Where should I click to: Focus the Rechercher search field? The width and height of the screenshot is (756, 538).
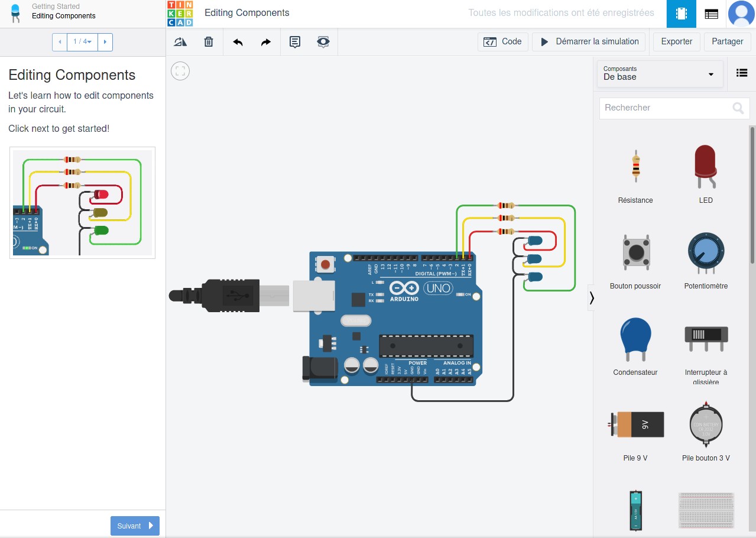(x=674, y=108)
